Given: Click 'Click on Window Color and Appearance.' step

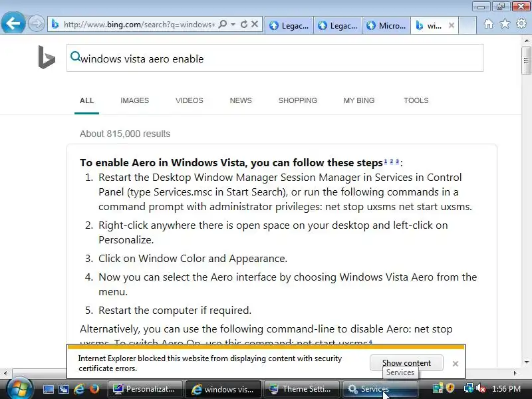Looking at the screenshot, I should 193,259.
